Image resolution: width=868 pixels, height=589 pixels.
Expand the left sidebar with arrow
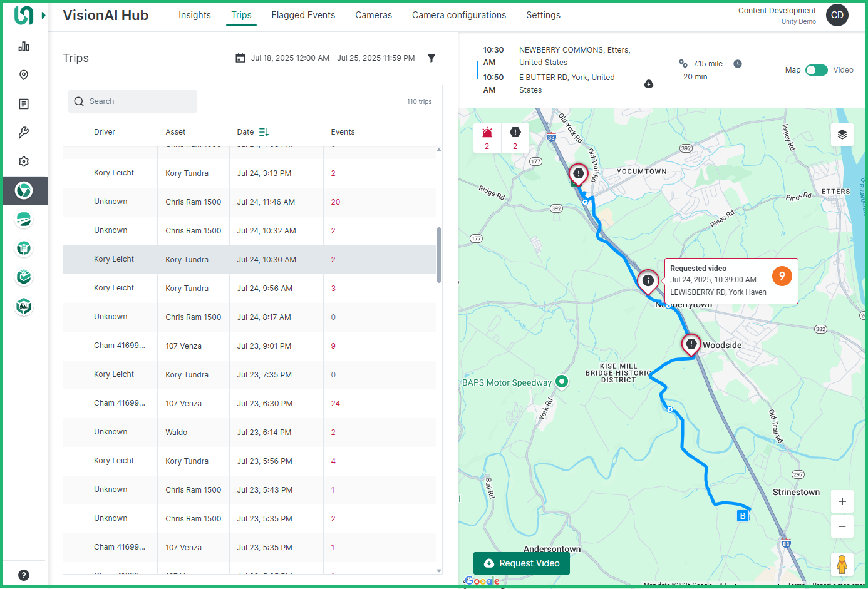(44, 15)
